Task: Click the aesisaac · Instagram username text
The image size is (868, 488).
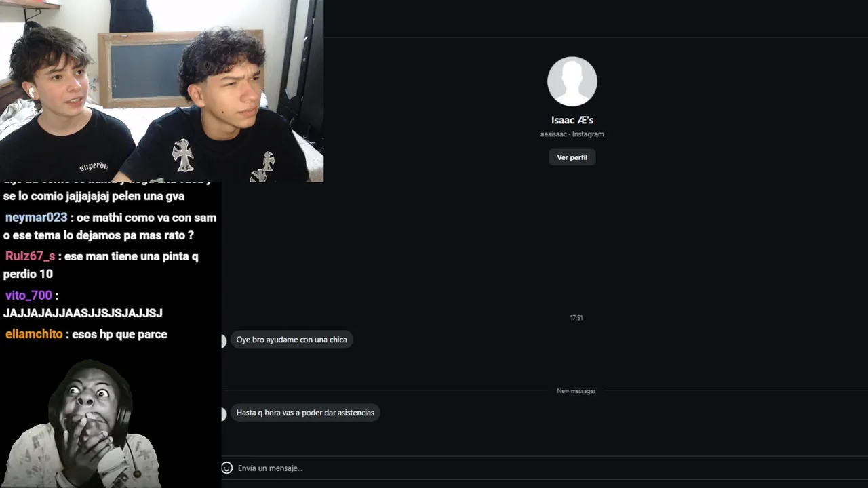Action: tap(572, 134)
